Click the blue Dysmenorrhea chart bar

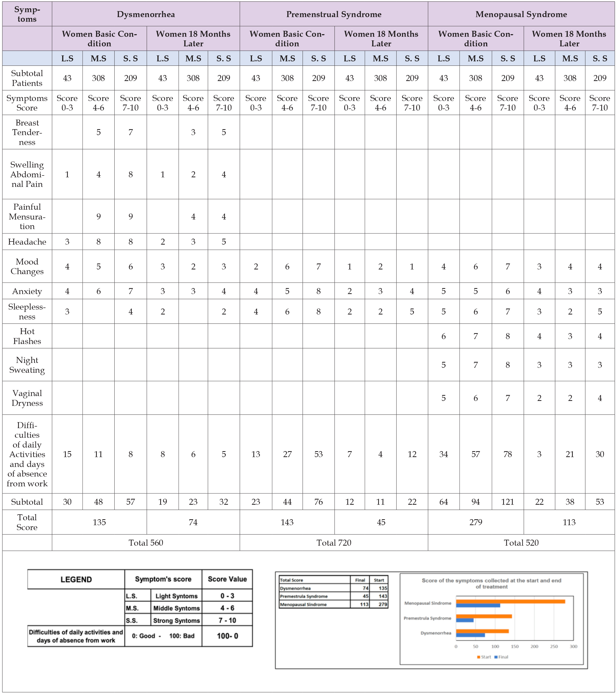pyautogui.click(x=470, y=635)
